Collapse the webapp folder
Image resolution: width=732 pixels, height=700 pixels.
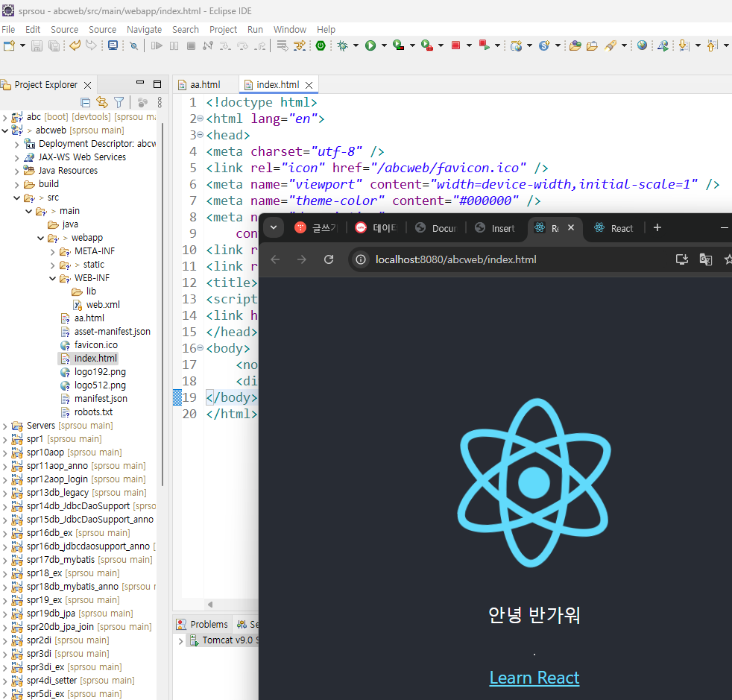click(40, 238)
